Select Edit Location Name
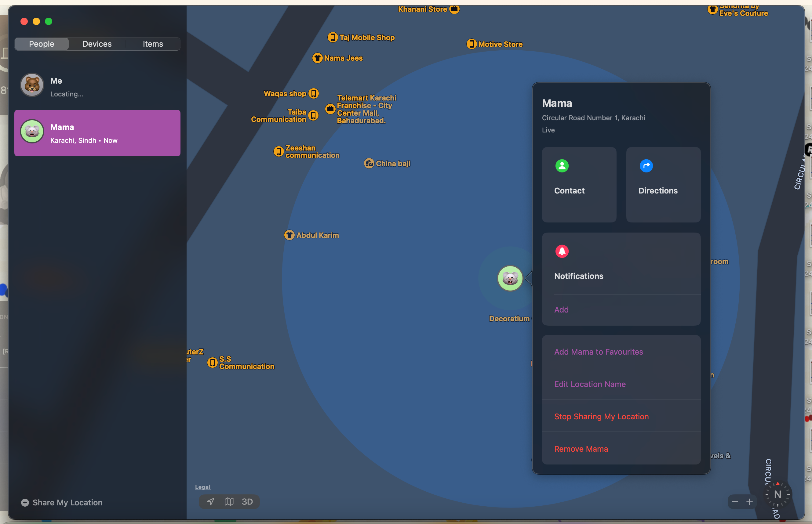The height and width of the screenshot is (524, 812). pos(590,384)
